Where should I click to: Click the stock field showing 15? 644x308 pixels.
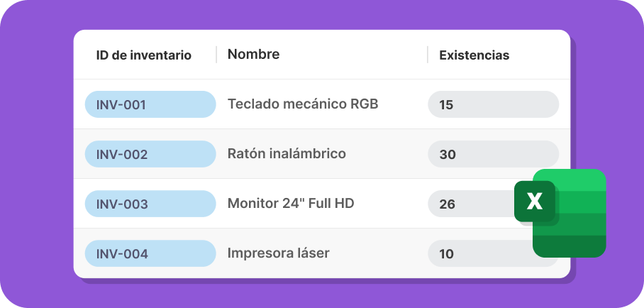pos(493,104)
